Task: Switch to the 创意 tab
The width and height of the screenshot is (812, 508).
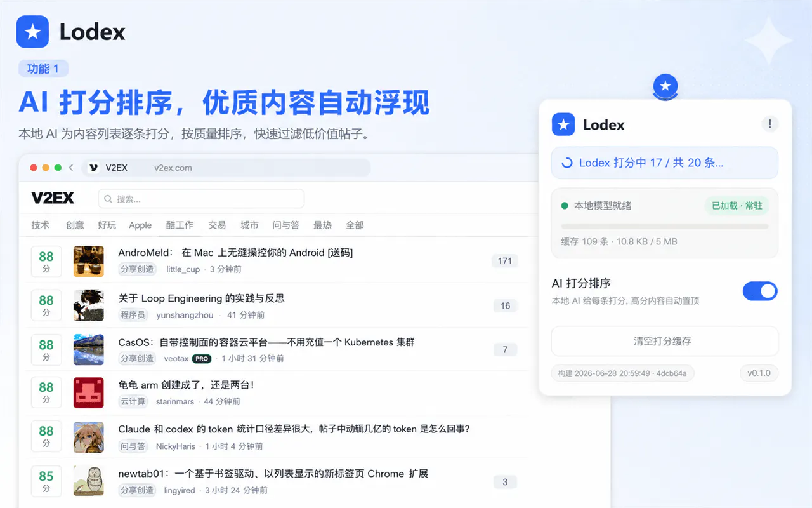Action: coord(75,225)
